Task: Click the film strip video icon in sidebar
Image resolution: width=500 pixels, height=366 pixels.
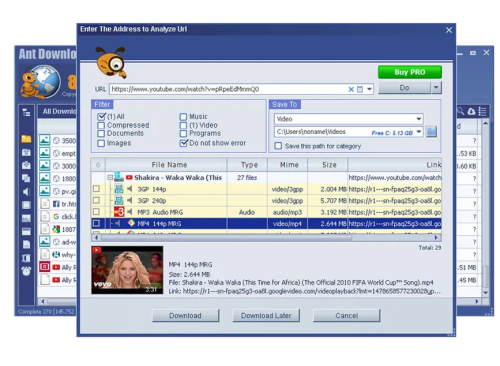Action: coord(26,258)
